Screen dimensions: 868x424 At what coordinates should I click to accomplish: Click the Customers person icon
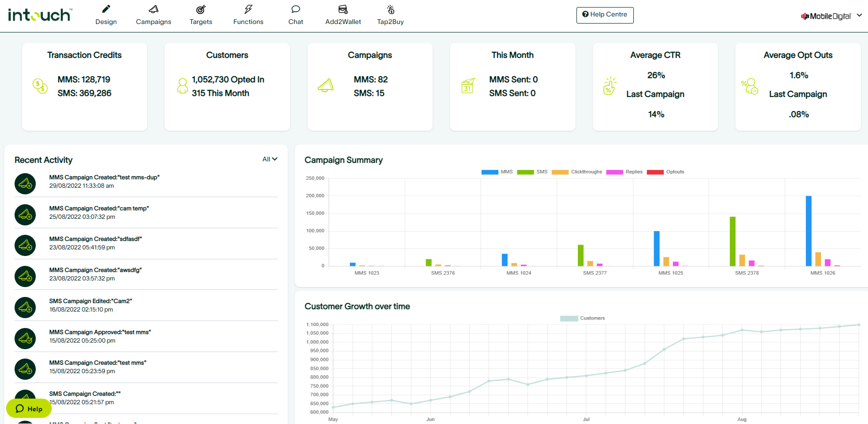[x=182, y=86]
